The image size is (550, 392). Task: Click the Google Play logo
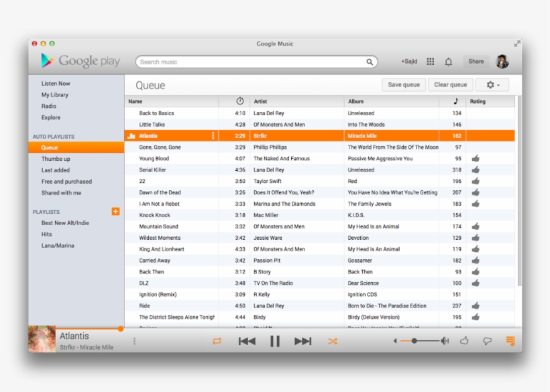point(80,61)
